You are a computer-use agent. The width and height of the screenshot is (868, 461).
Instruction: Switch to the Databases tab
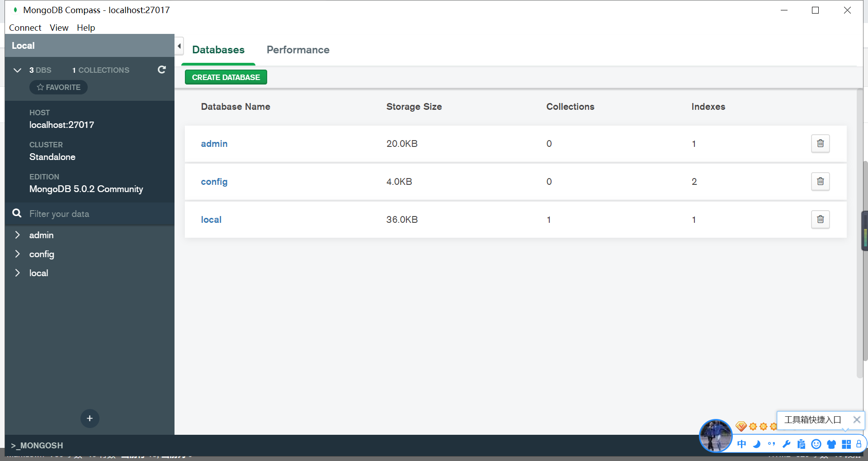218,50
